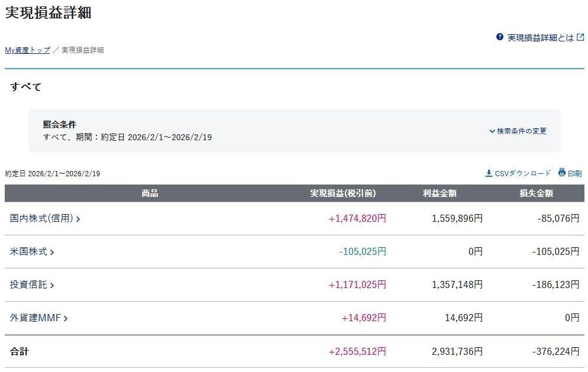
Task: Select the 利益金額 column header
Action: 440,193
